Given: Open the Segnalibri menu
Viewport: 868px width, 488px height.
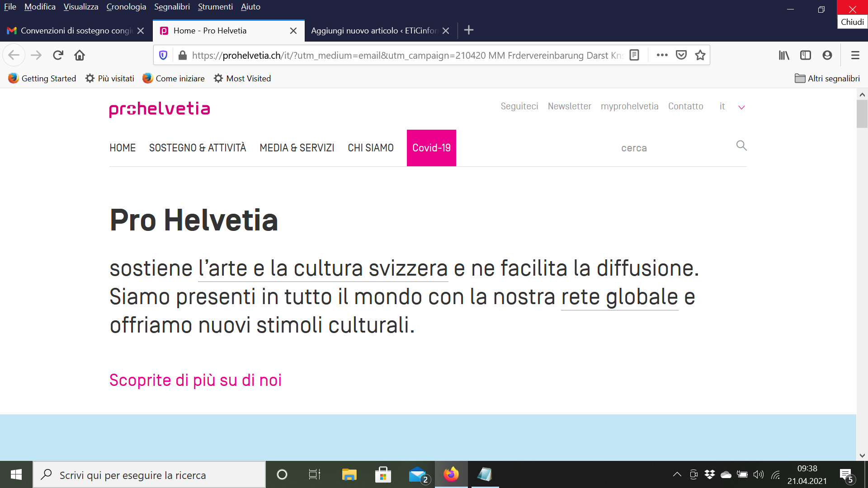Looking at the screenshot, I should 172,7.
